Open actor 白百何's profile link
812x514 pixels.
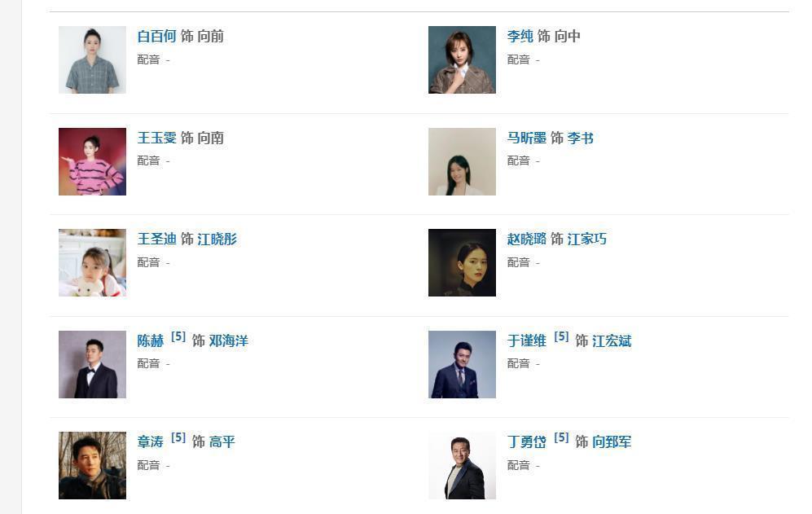[156, 37]
